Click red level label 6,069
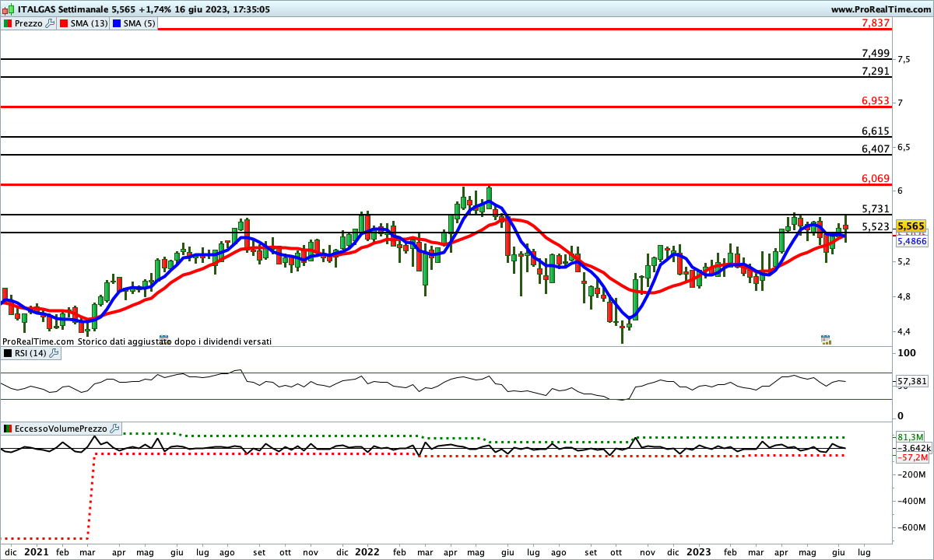Image resolution: width=934 pixels, height=560 pixels. [x=876, y=179]
